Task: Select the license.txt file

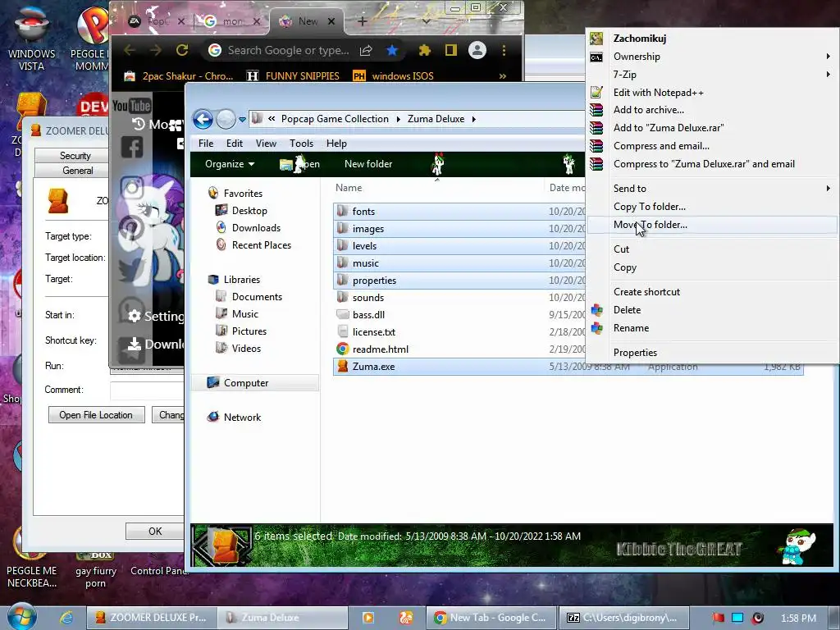Action: tap(374, 331)
